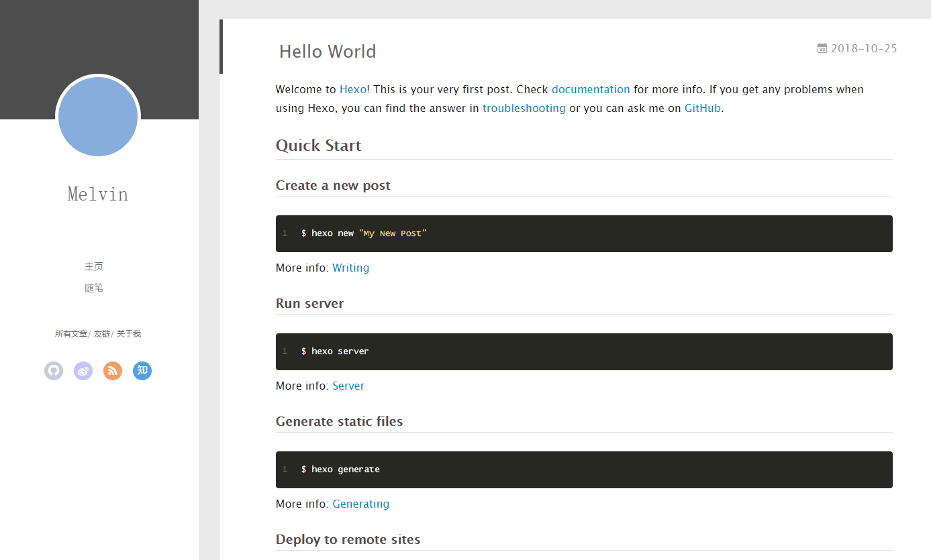Go to 主页 in the sidebar menu
This screenshot has height=560, width=931.
pyautogui.click(x=94, y=266)
